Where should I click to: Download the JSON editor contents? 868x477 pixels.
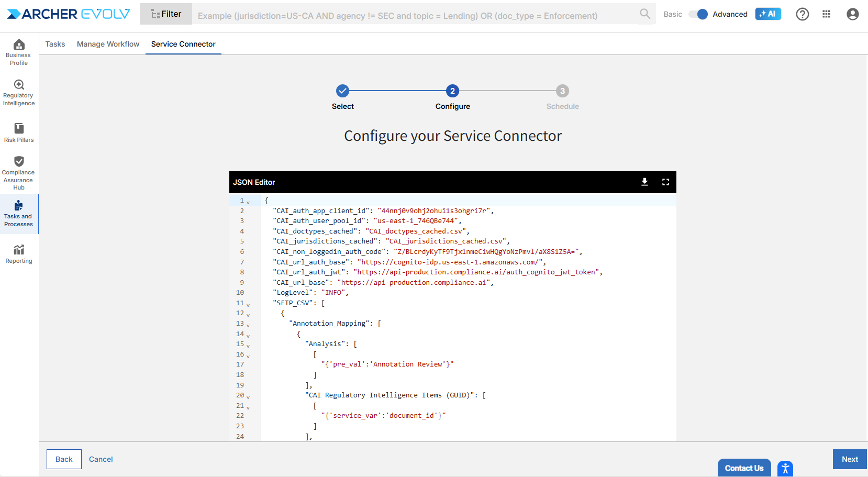point(644,182)
